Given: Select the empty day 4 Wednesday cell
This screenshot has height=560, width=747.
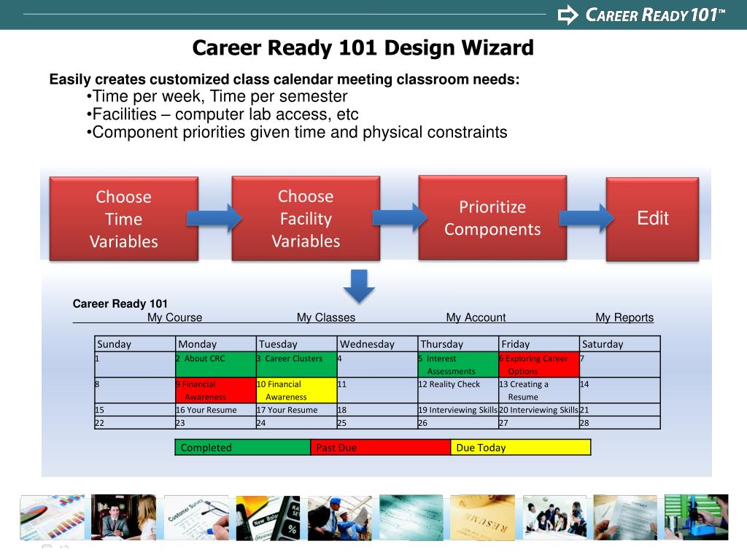Looking at the screenshot, I should coord(377,365).
